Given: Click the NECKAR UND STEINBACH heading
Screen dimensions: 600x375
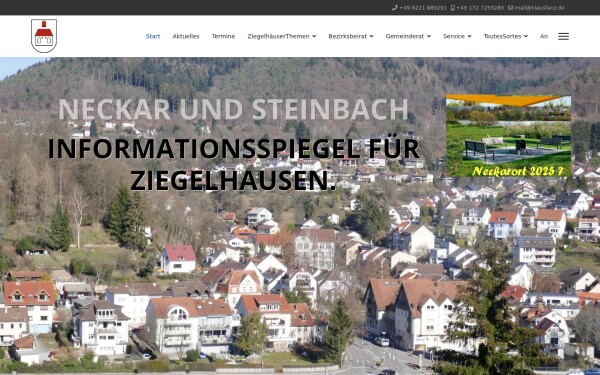Looking at the screenshot, I should click(x=233, y=109).
